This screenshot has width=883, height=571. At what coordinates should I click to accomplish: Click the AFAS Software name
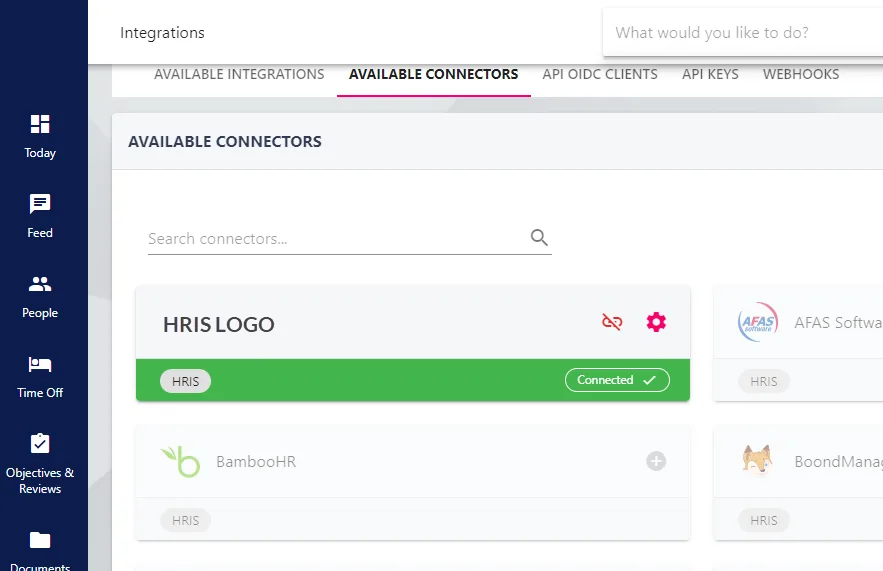[838, 323]
